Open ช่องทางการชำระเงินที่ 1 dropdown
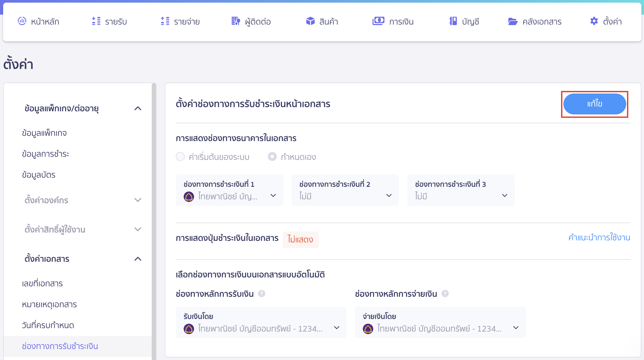 (x=229, y=190)
